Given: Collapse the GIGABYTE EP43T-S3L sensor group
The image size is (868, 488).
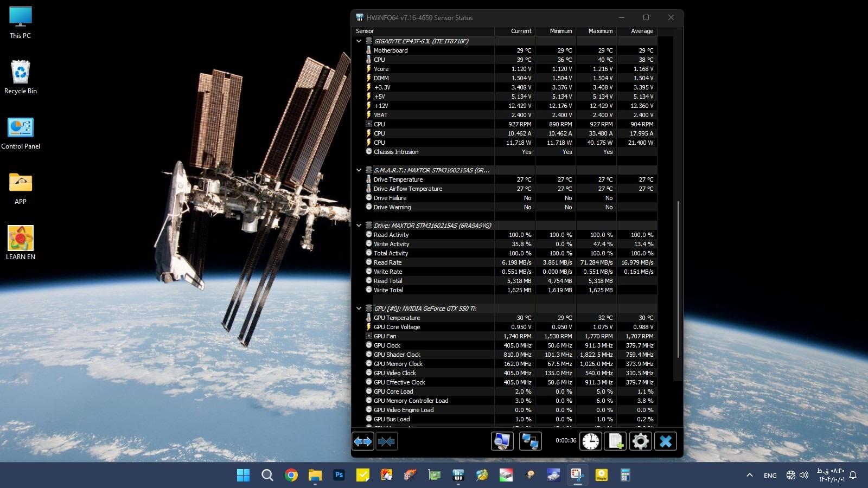Looking at the screenshot, I should point(359,41).
